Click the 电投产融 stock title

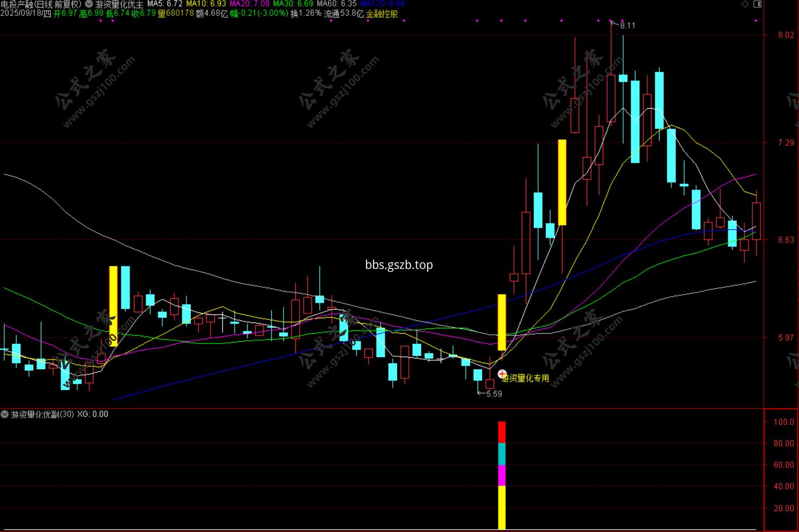click(x=17, y=4)
